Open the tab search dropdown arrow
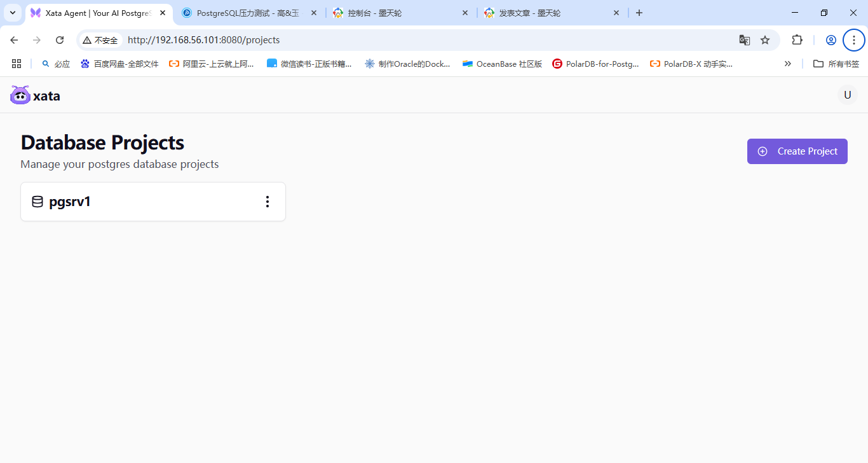The image size is (868, 463). click(12, 12)
